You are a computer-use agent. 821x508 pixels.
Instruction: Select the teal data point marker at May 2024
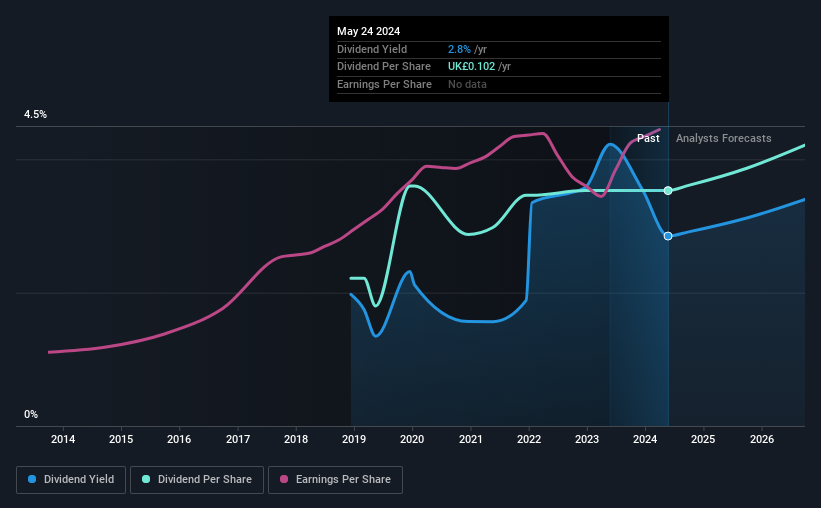[668, 191]
